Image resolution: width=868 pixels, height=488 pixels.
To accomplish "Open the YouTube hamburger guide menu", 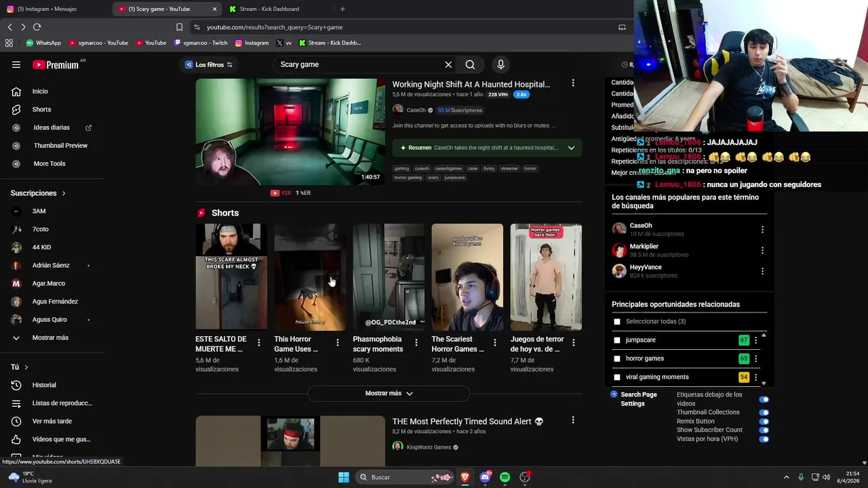I will pos(16,64).
